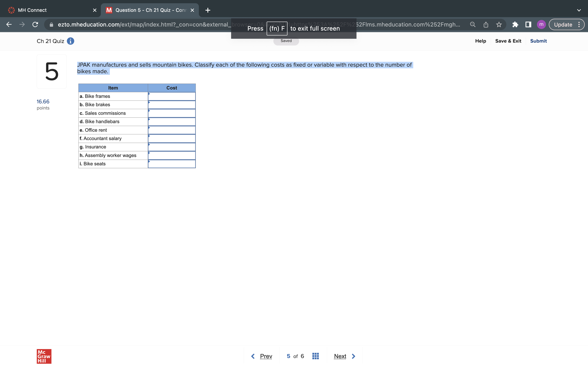Submit the quiz
The width and height of the screenshot is (588, 367).
pyautogui.click(x=538, y=41)
